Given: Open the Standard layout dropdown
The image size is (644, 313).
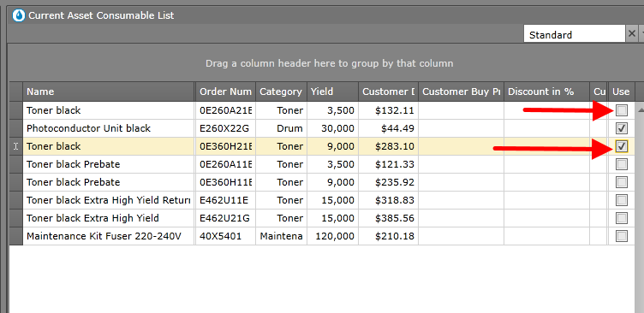Looking at the screenshot, I should pos(641,33).
